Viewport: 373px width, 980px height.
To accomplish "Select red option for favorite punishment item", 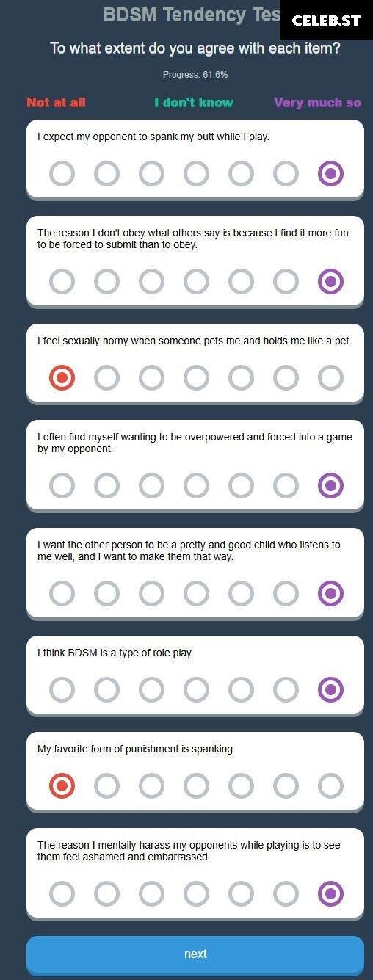I will [x=62, y=786].
